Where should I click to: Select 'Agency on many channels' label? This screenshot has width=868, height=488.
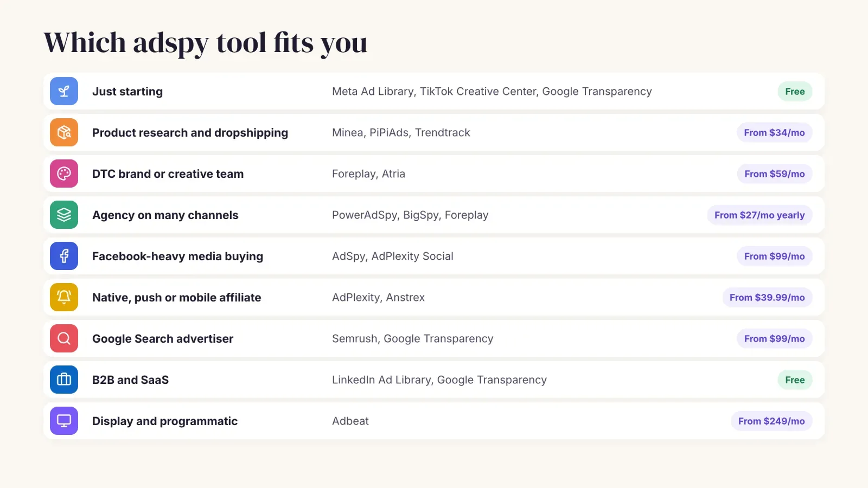click(165, 215)
